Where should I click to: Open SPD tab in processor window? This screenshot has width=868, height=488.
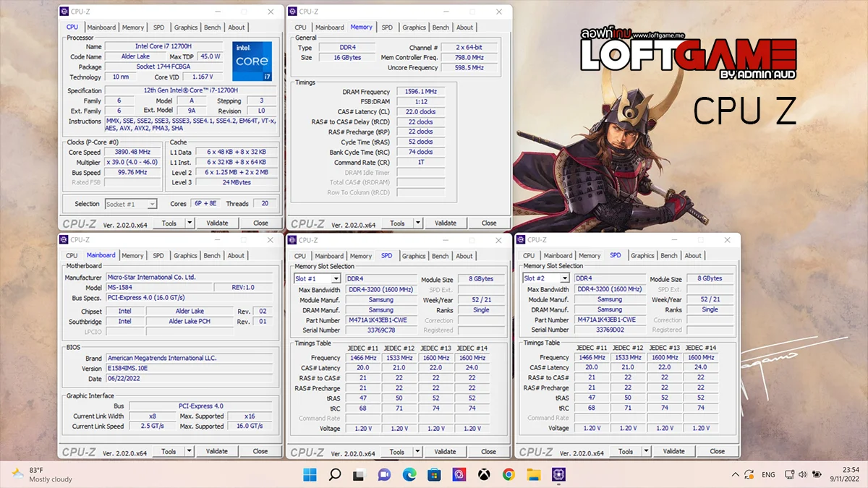[158, 27]
